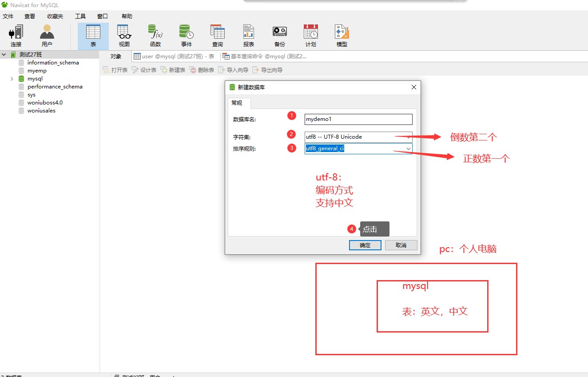Switch to the 对象 tab
This screenshot has width=588, height=377.
pos(116,56)
